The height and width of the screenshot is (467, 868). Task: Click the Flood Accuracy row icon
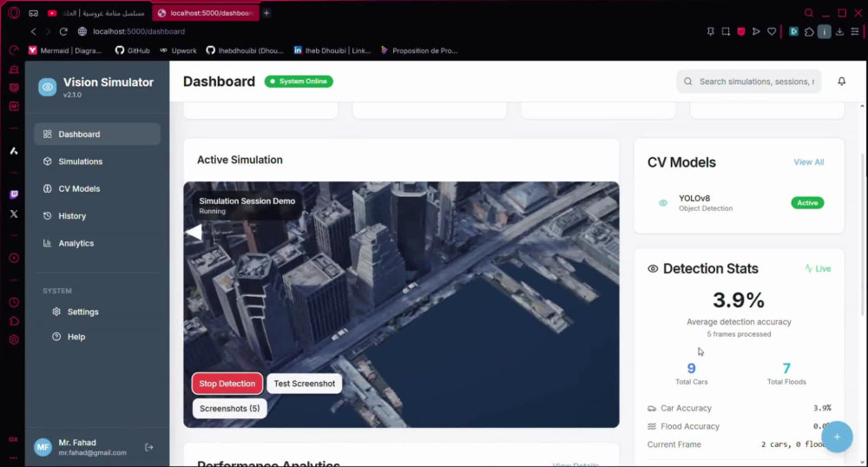tap(652, 426)
